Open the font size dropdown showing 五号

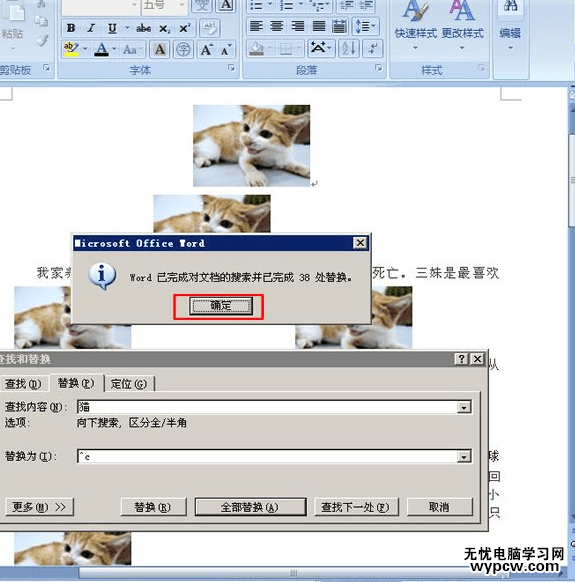coord(182,5)
